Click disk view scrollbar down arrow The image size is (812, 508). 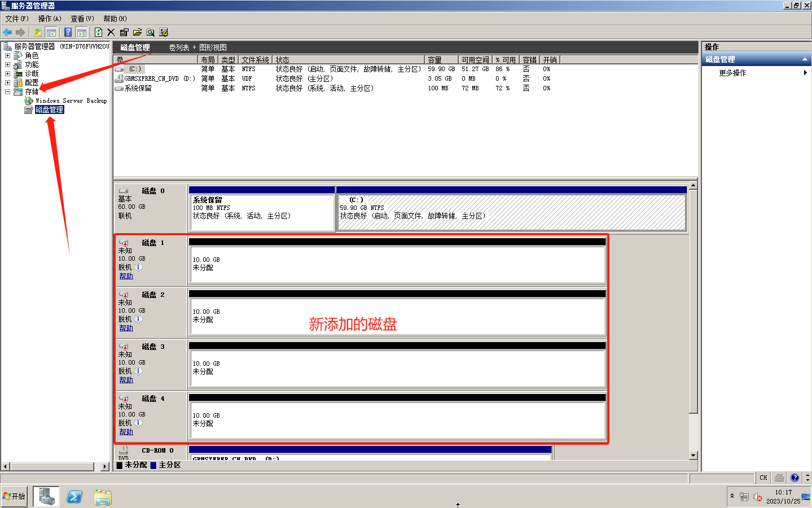693,455
